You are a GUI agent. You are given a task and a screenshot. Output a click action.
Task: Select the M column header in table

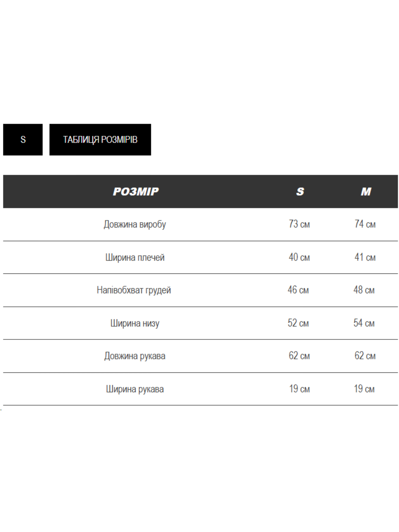(x=366, y=192)
